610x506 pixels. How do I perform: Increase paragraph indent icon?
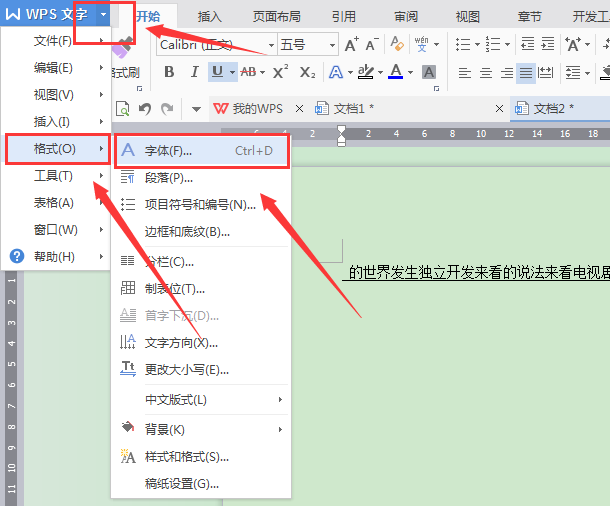click(x=548, y=44)
